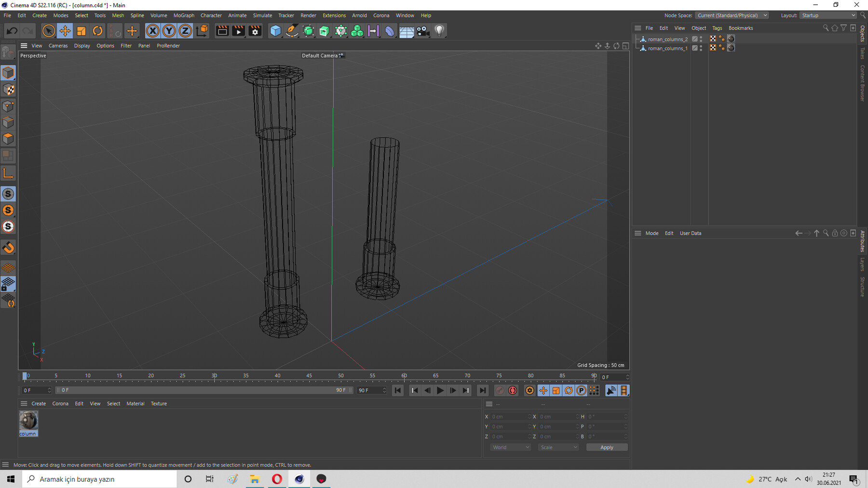868x488 pixels.
Task: Click the Undo arrow icon
Action: coord(12,31)
